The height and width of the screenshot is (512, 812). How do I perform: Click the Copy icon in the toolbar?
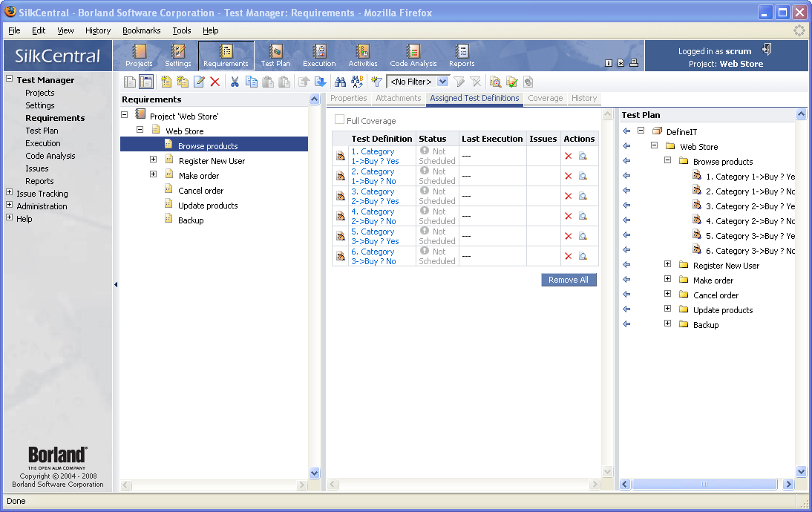tap(251, 82)
